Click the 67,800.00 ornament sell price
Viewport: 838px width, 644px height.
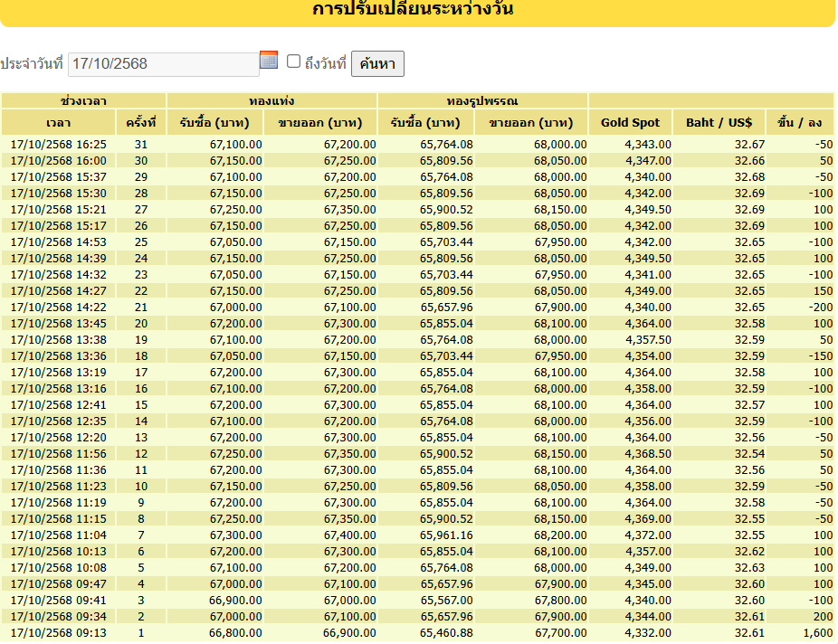tap(560, 601)
